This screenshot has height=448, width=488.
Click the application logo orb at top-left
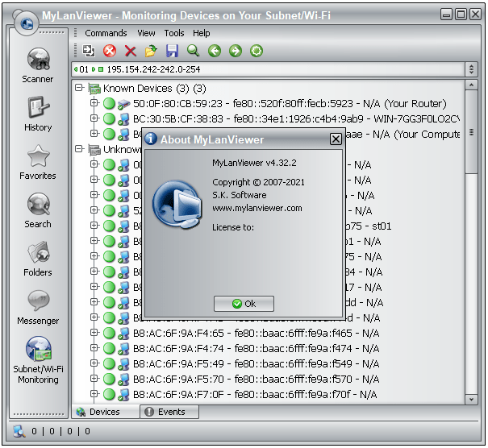pos(26,23)
